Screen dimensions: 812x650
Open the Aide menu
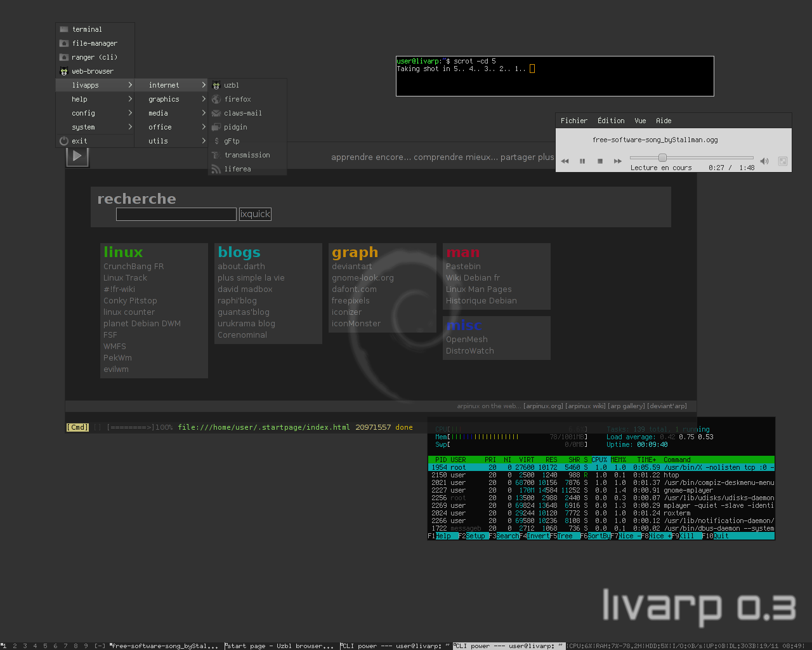coord(664,121)
